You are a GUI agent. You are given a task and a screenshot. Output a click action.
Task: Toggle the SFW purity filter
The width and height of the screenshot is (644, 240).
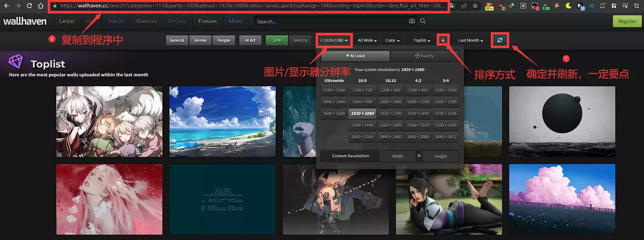click(x=277, y=40)
